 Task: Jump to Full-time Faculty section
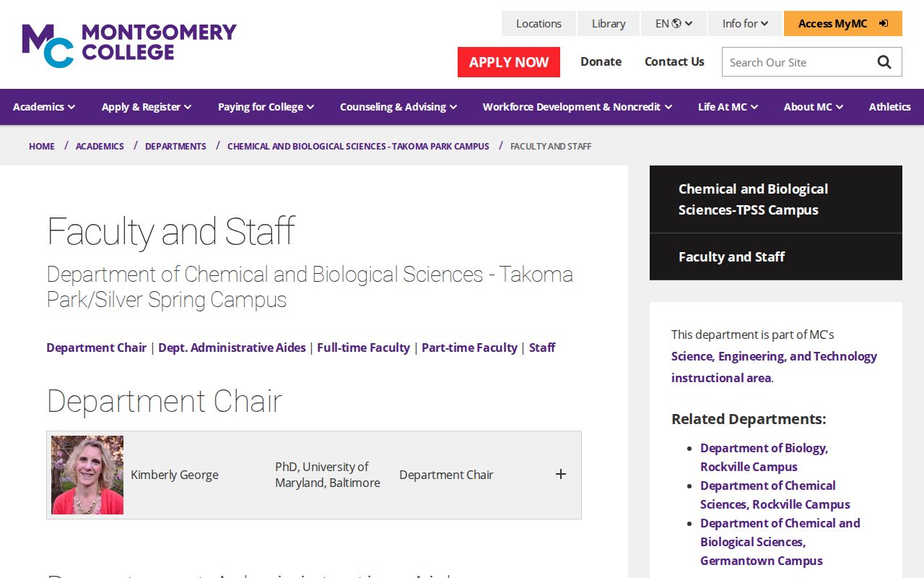coord(363,348)
